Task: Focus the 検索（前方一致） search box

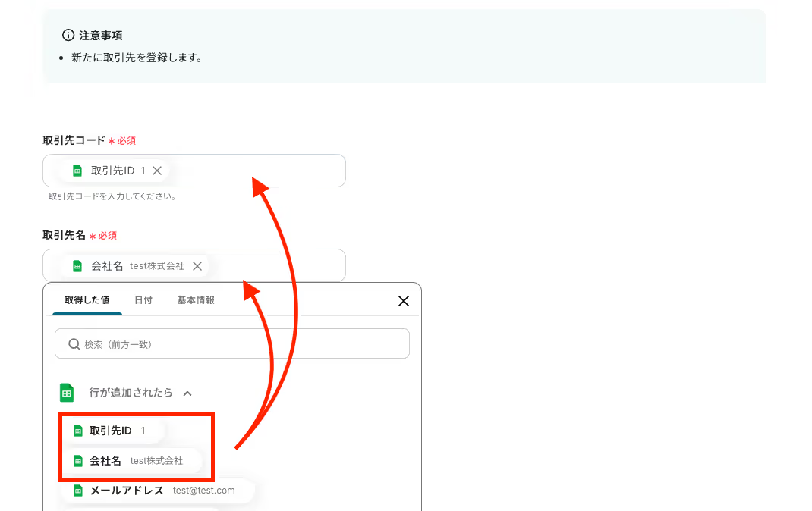Action: [232, 343]
